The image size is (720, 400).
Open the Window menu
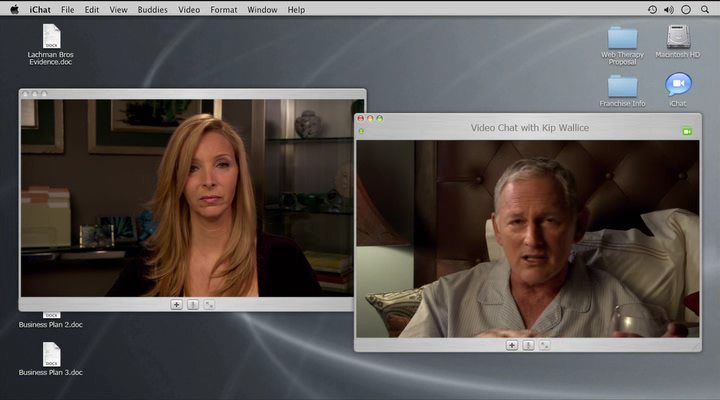tap(262, 10)
